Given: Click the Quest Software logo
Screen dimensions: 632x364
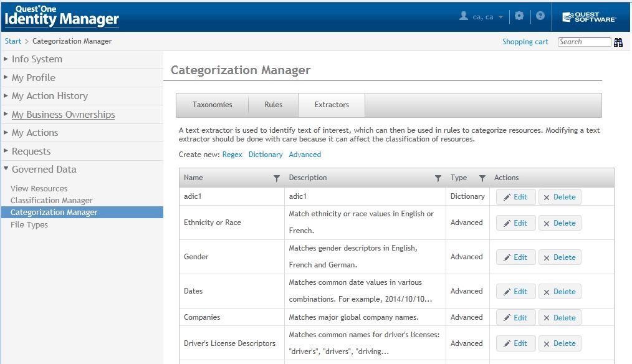Looking at the screenshot, I should [x=589, y=17].
